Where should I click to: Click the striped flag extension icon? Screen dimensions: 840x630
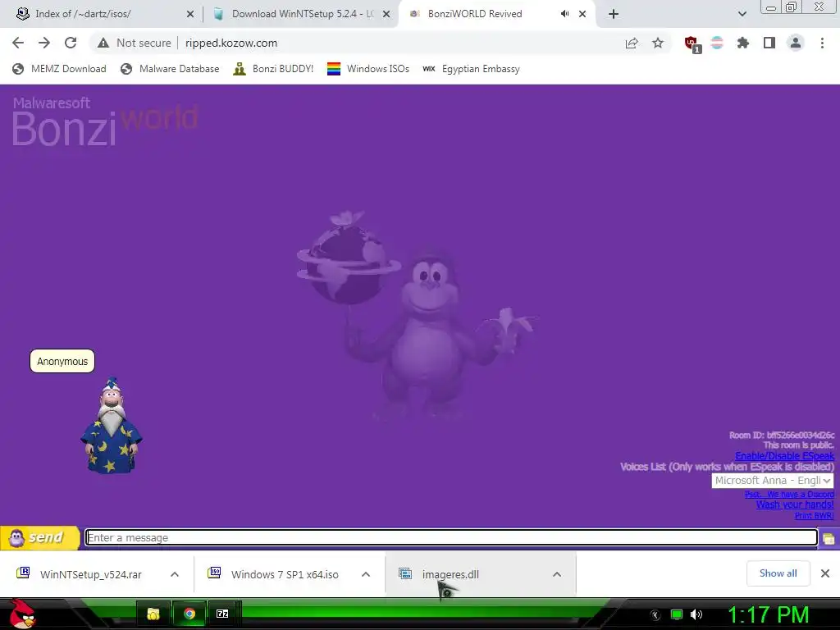[x=717, y=43]
